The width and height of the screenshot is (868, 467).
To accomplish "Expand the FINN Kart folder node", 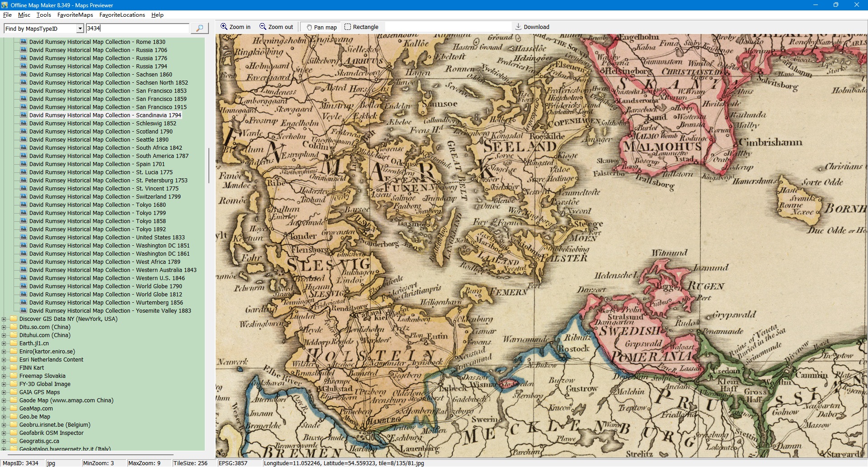I will (4, 368).
